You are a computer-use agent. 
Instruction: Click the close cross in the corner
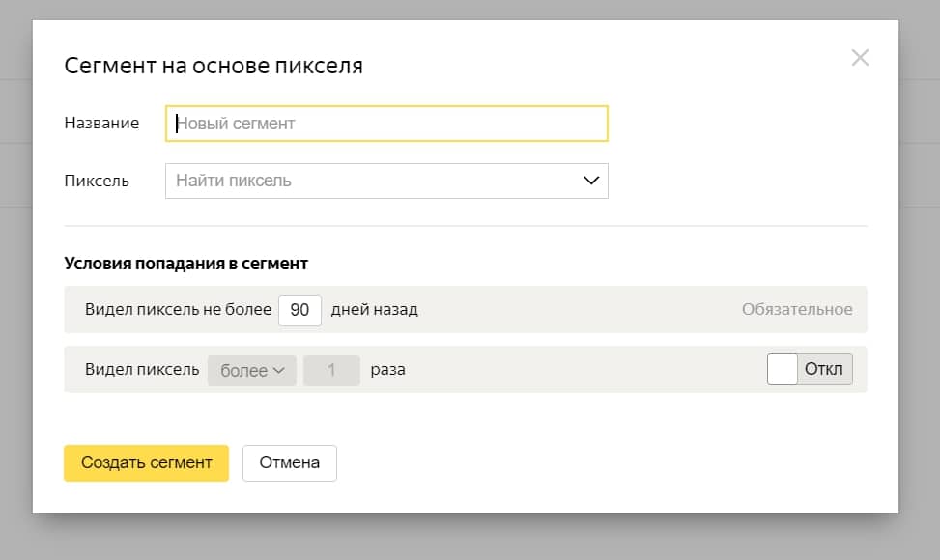pos(860,57)
